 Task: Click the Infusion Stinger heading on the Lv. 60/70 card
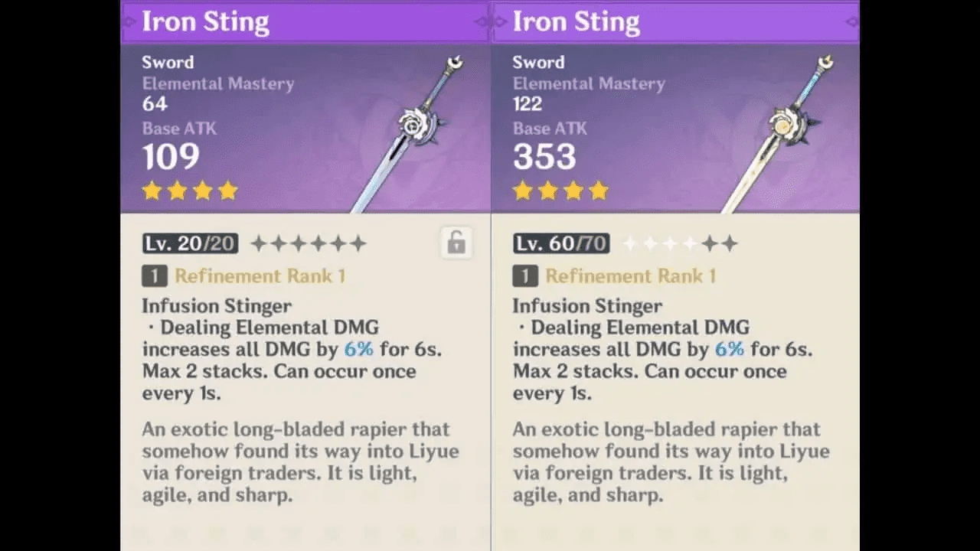pos(587,306)
